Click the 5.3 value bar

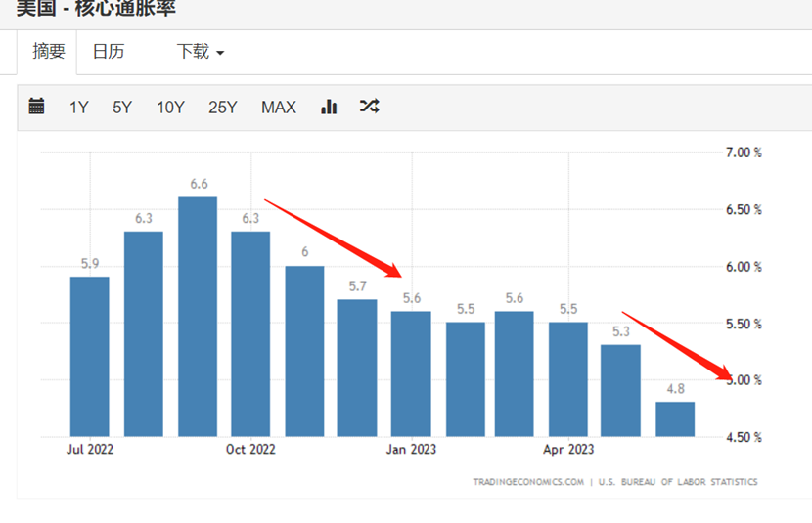coord(620,390)
